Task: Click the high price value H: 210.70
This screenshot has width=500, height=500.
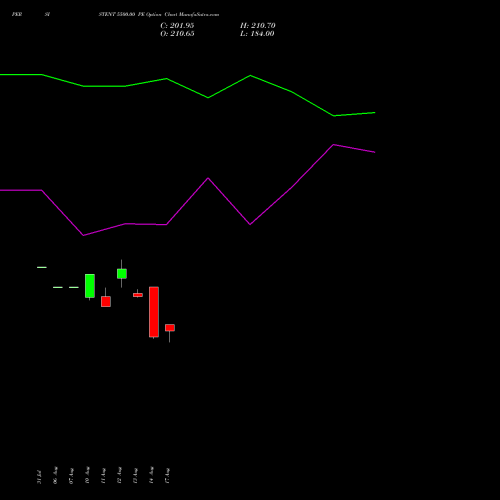Action: click(258, 26)
